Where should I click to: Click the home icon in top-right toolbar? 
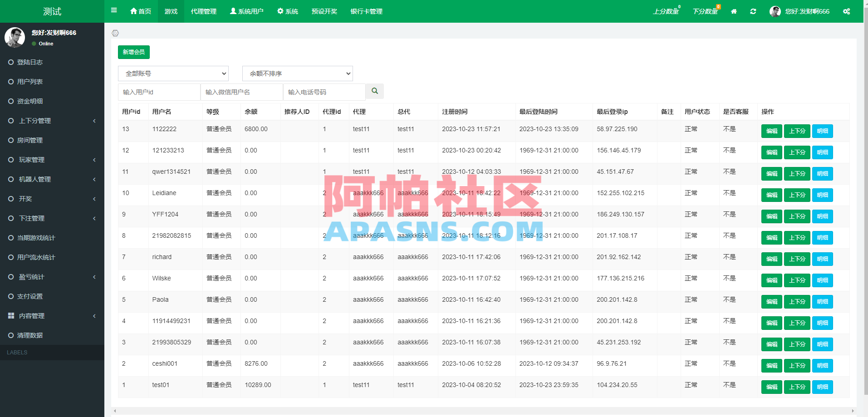733,11
